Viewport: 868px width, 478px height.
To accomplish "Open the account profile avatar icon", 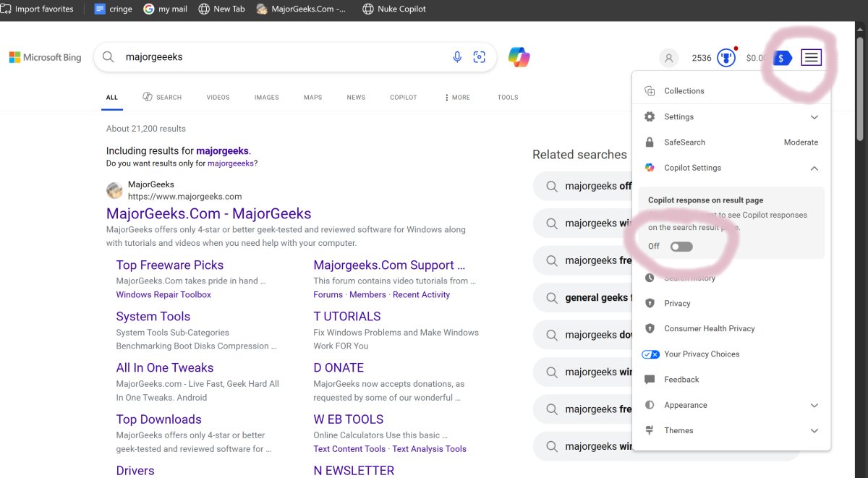I will [669, 58].
